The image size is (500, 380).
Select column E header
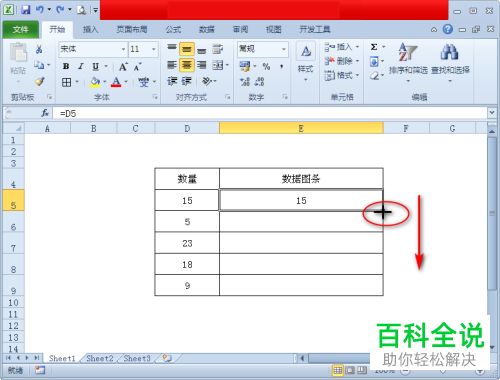point(301,128)
